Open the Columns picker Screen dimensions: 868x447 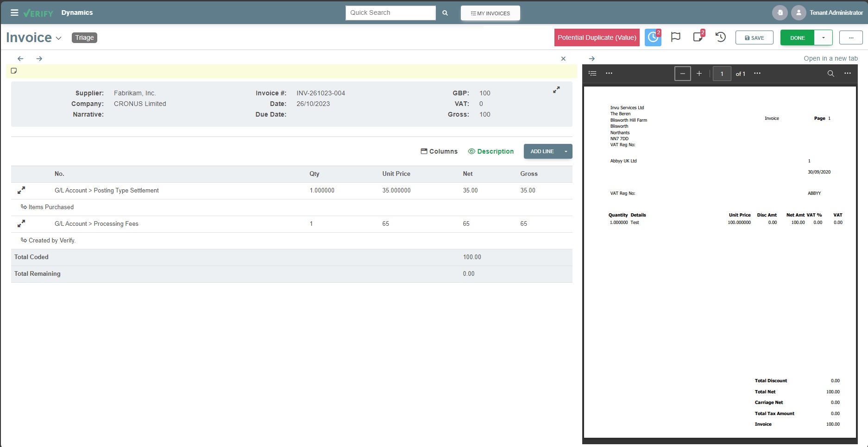(439, 151)
